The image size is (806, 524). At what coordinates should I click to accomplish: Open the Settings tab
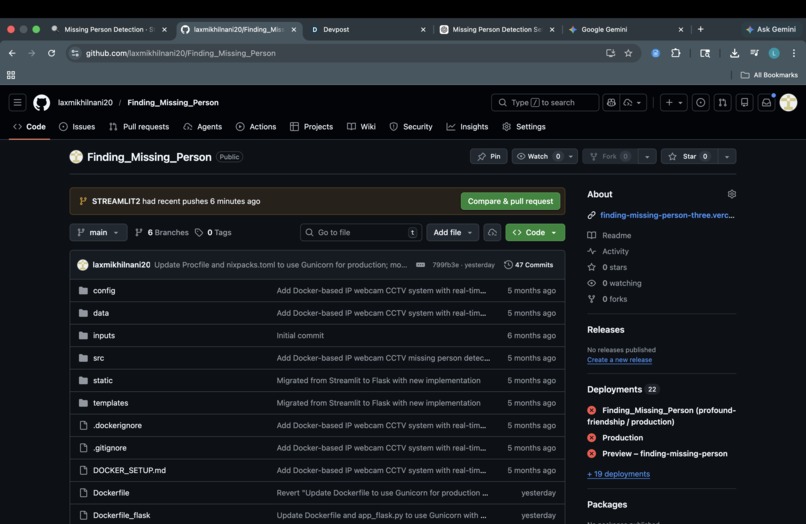(x=524, y=127)
